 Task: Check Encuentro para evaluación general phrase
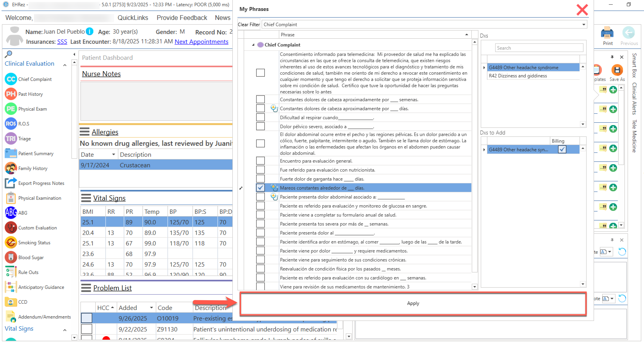pyautogui.click(x=260, y=161)
